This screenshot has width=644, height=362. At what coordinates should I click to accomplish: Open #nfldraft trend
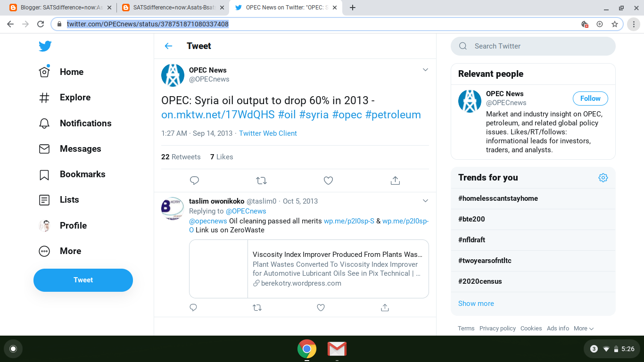point(533,240)
